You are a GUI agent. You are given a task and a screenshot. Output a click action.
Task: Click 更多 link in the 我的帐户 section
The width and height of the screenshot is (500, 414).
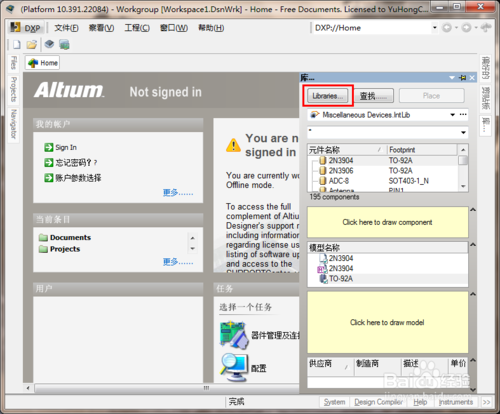(178, 192)
